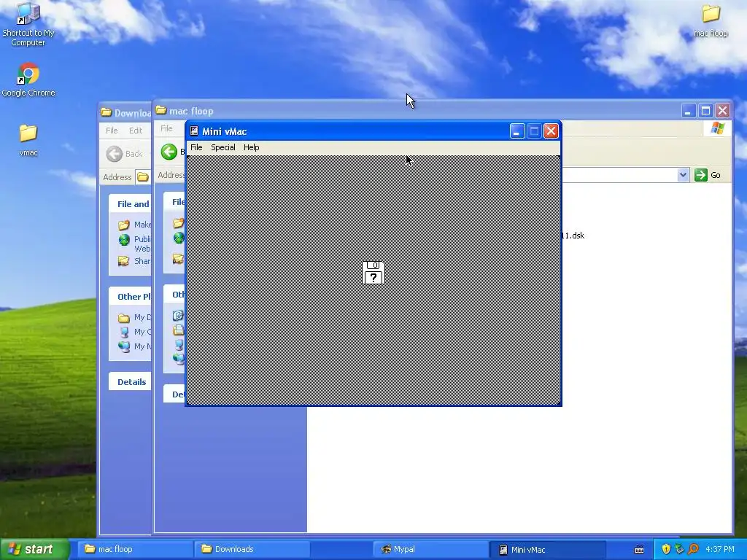
Task: Open the address bar dropdown in mac floop
Action: tap(683, 175)
